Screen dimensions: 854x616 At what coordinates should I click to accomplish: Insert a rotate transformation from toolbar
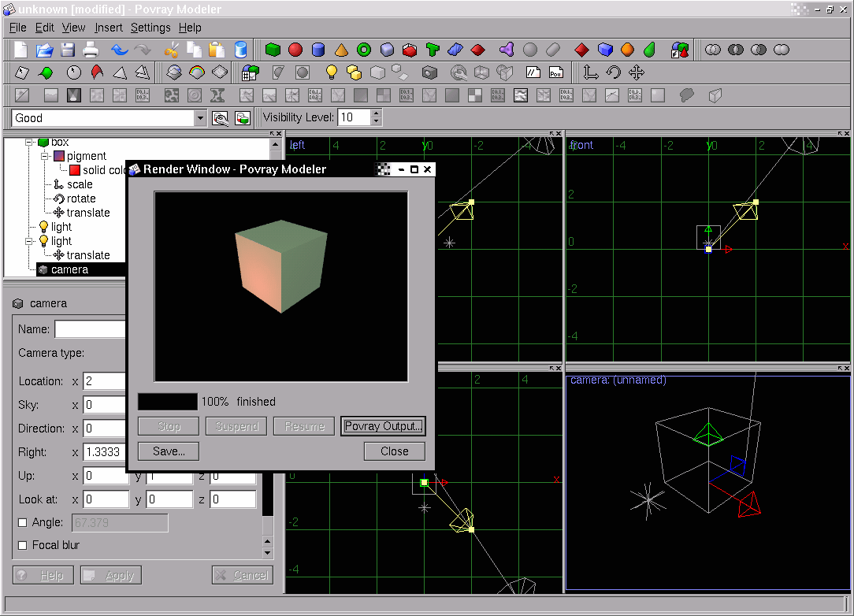point(613,72)
